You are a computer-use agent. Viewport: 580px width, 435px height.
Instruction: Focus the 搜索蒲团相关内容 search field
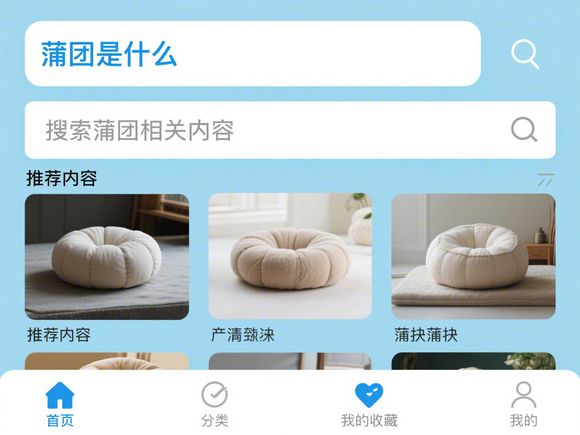pyautogui.click(x=290, y=130)
